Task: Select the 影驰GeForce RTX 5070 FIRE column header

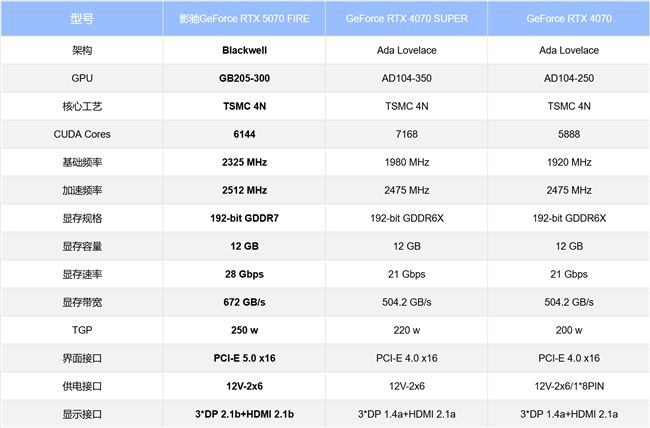Action: tap(244, 19)
